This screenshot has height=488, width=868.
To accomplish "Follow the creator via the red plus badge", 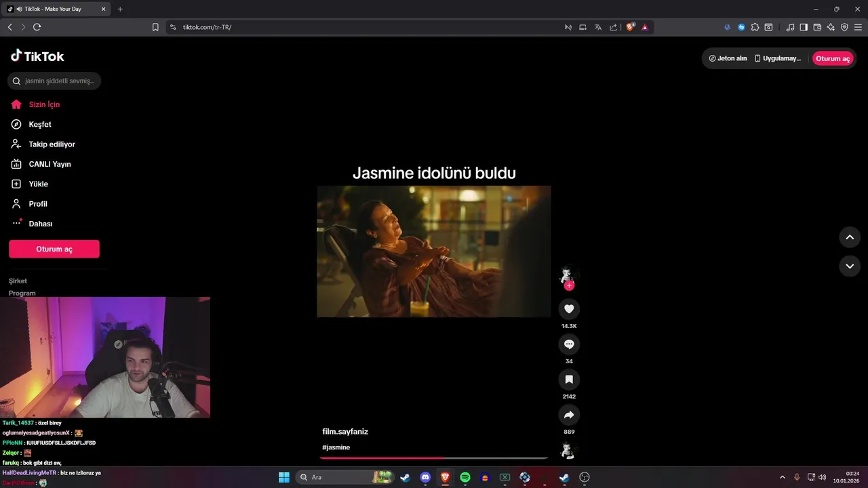I will click(569, 285).
